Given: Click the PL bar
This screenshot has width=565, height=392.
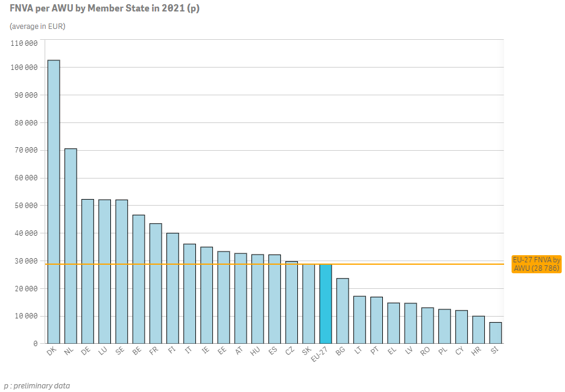Looking at the screenshot, I should click(x=444, y=326).
